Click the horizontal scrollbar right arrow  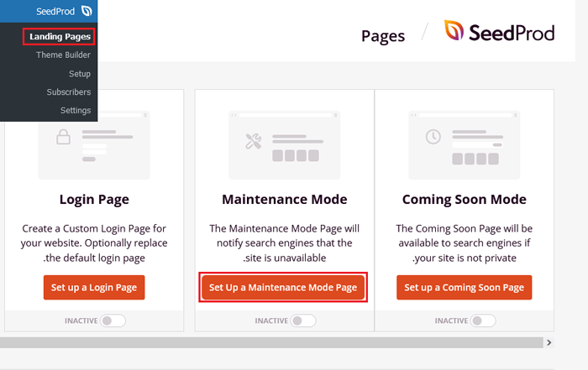click(x=549, y=342)
